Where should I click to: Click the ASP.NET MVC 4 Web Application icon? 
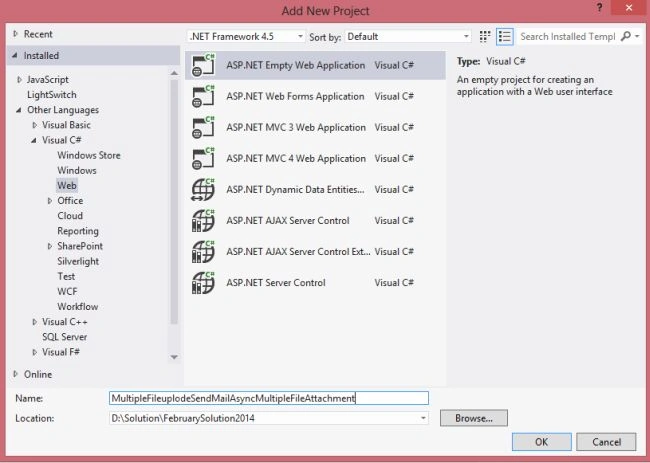point(203,158)
